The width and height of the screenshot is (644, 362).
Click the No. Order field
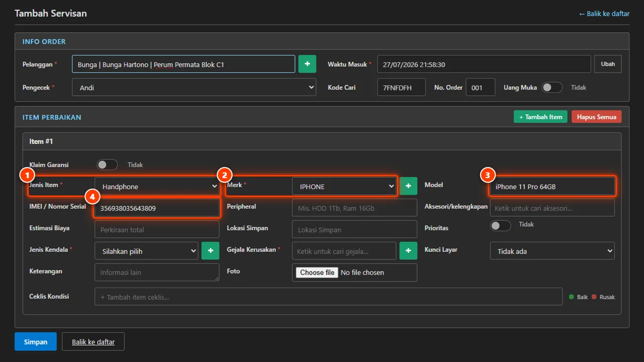[480, 87]
